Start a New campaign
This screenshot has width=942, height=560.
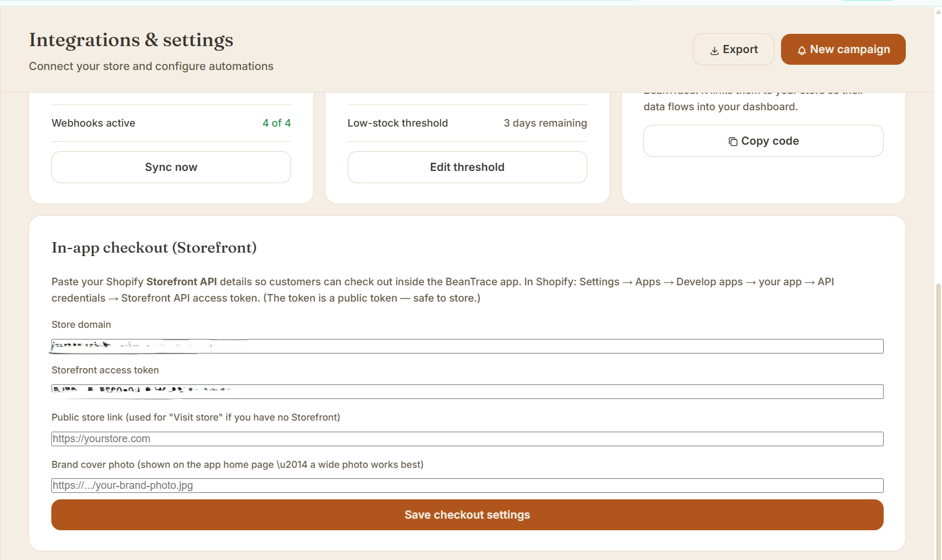843,49
